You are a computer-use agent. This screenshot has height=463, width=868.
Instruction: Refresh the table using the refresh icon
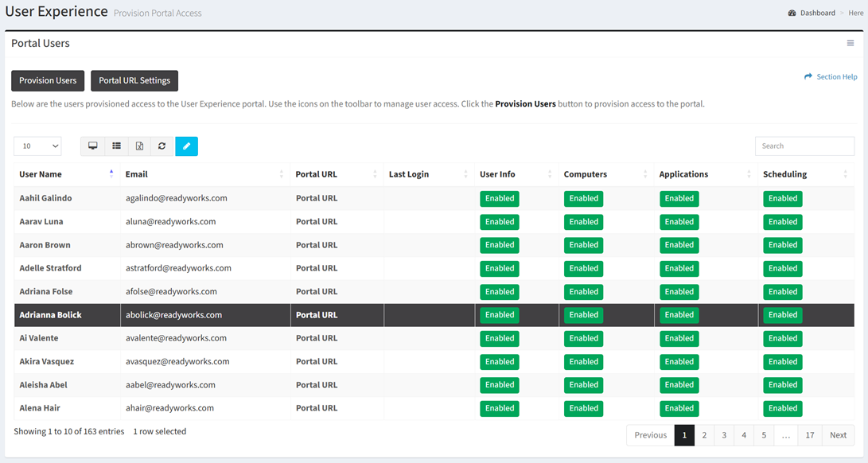tap(162, 146)
